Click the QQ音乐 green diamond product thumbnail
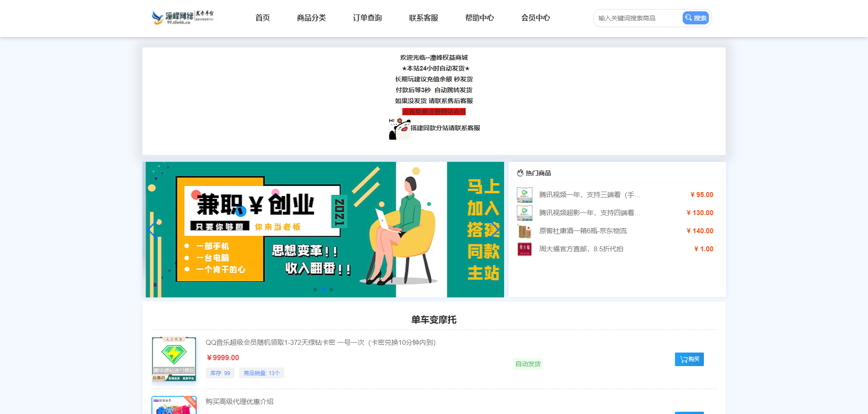This screenshot has height=414, width=868. 174,359
